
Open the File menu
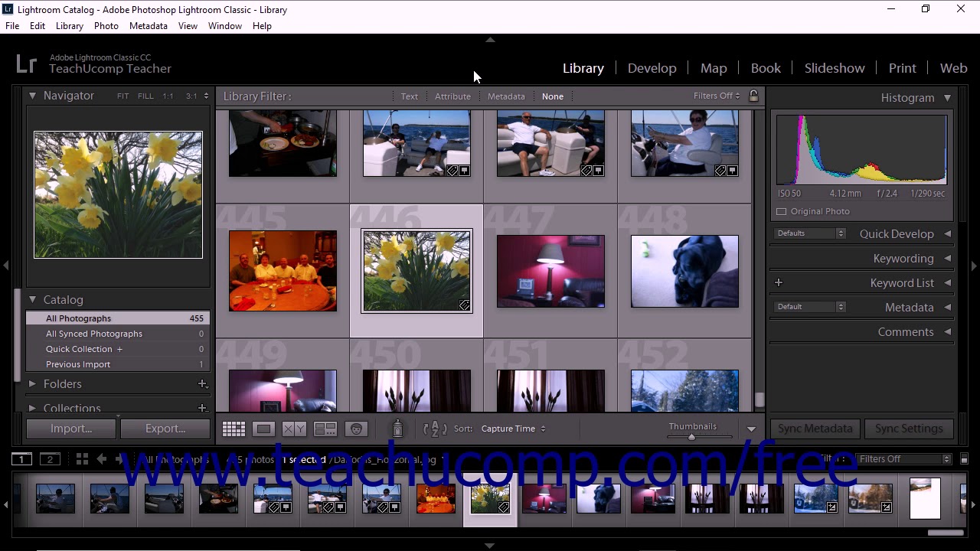[x=12, y=26]
